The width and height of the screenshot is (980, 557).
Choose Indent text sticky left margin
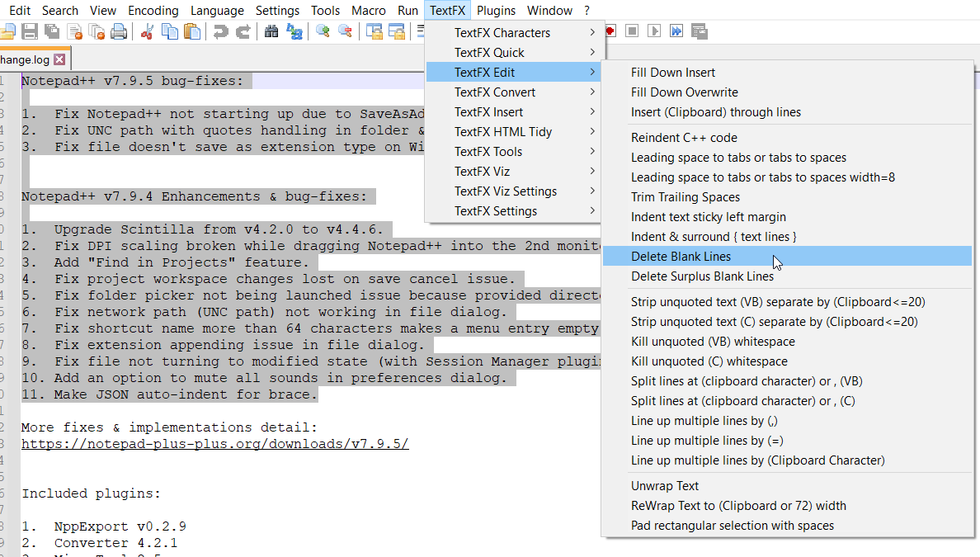tap(788, 217)
